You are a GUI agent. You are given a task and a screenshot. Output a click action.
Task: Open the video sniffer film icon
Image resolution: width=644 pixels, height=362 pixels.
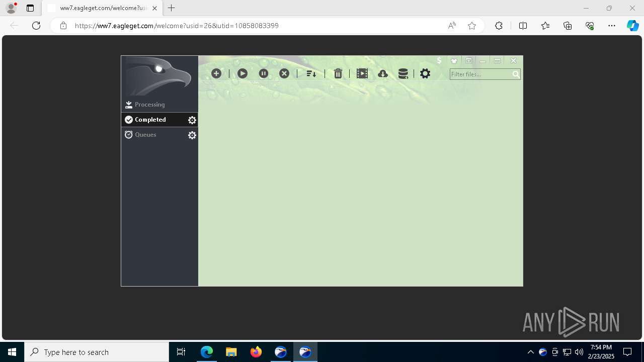click(362, 73)
